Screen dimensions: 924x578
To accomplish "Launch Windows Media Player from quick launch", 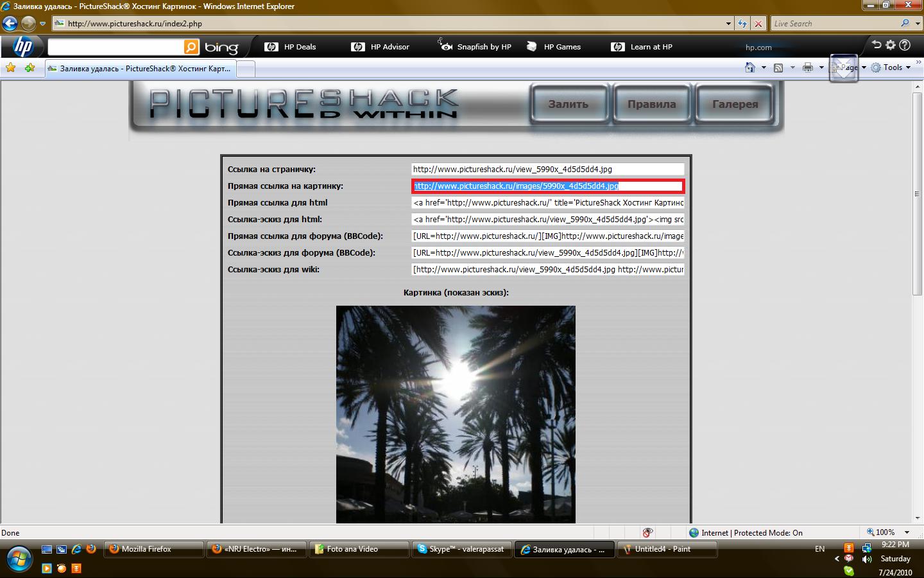I will (x=47, y=568).
